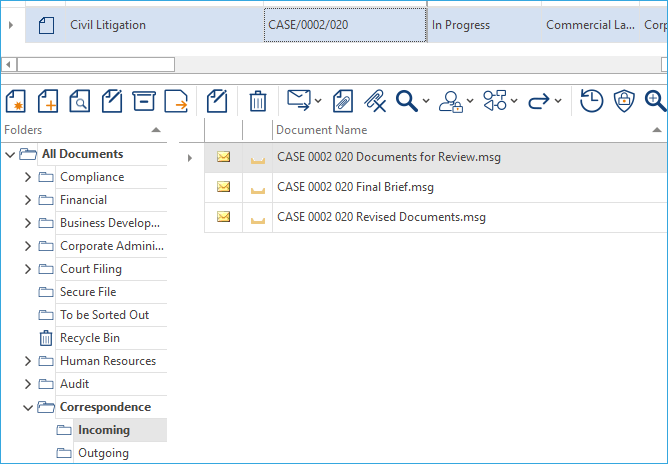Viewport: 668px width, 464px height.
Task: Click the first edit document pencil icon
Action: pyautogui.click(x=112, y=101)
